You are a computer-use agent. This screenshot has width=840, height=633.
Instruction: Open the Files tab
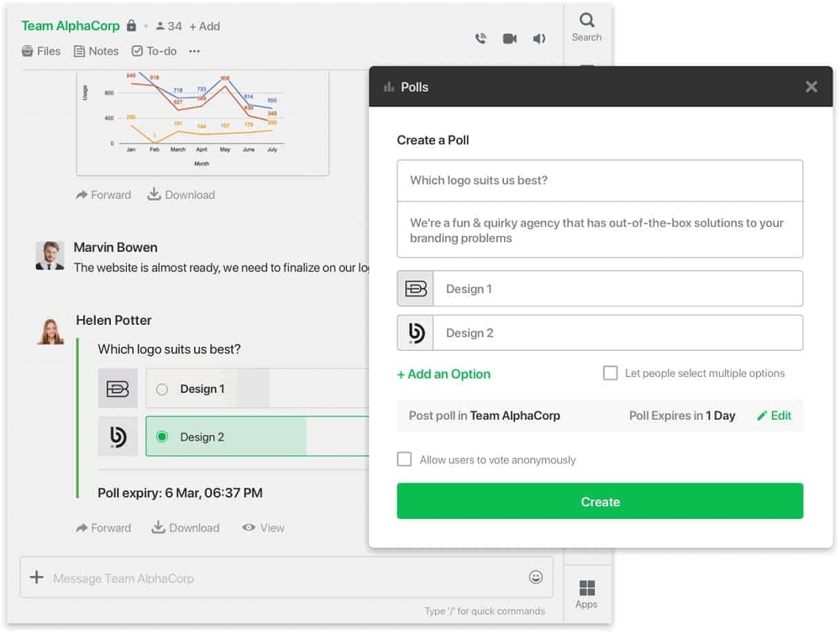(41, 51)
